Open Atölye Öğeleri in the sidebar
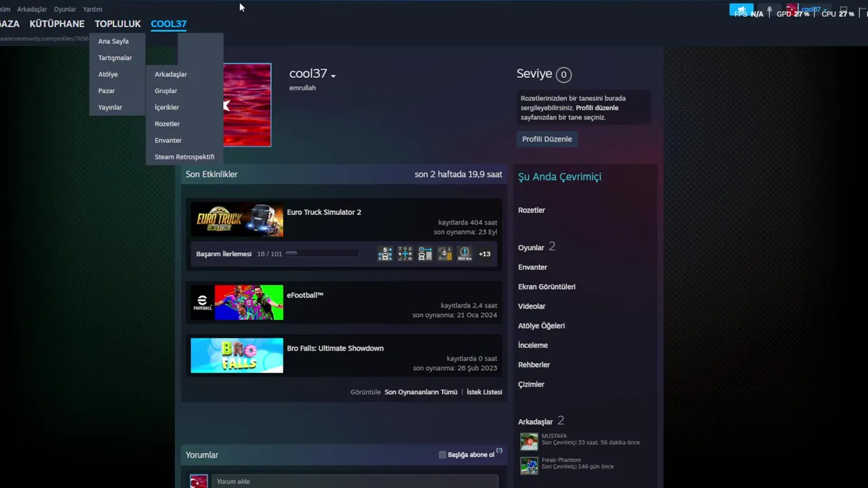This screenshot has height=488, width=868. pyautogui.click(x=541, y=326)
